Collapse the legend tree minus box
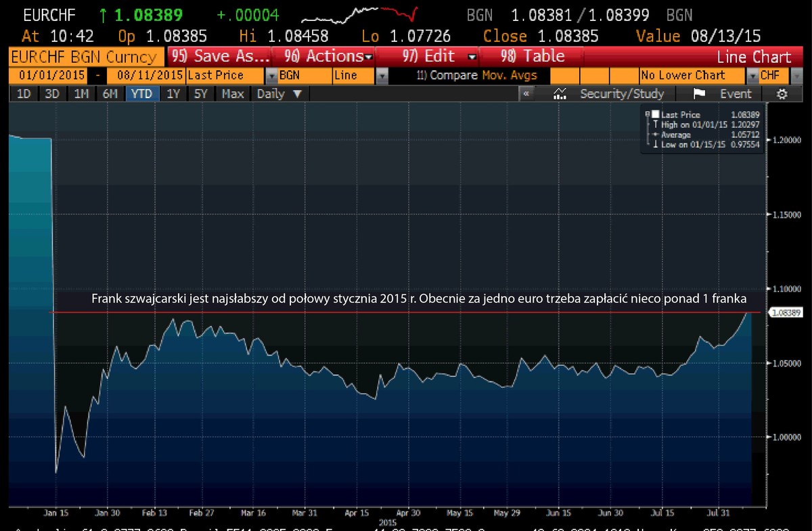Image resolution: width=812 pixels, height=531 pixels. [648, 114]
